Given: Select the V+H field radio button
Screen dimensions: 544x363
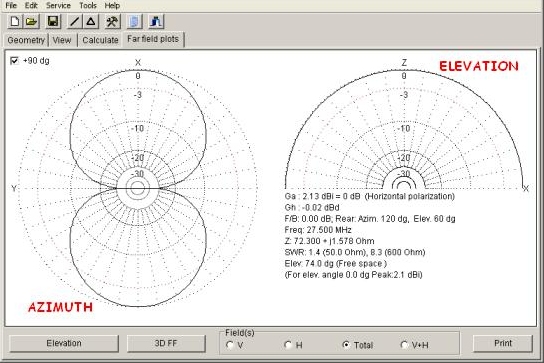Looking at the screenshot, I should (x=404, y=345).
